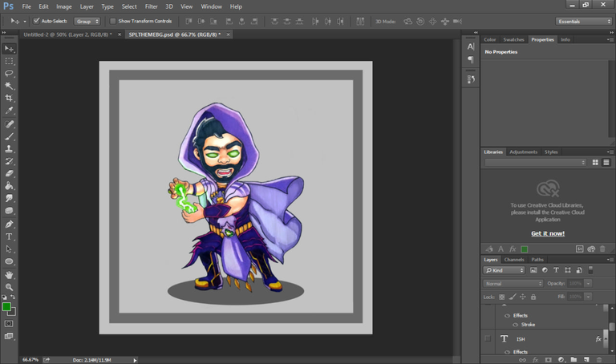Open the Filter menu

pyautogui.click(x=152, y=6)
